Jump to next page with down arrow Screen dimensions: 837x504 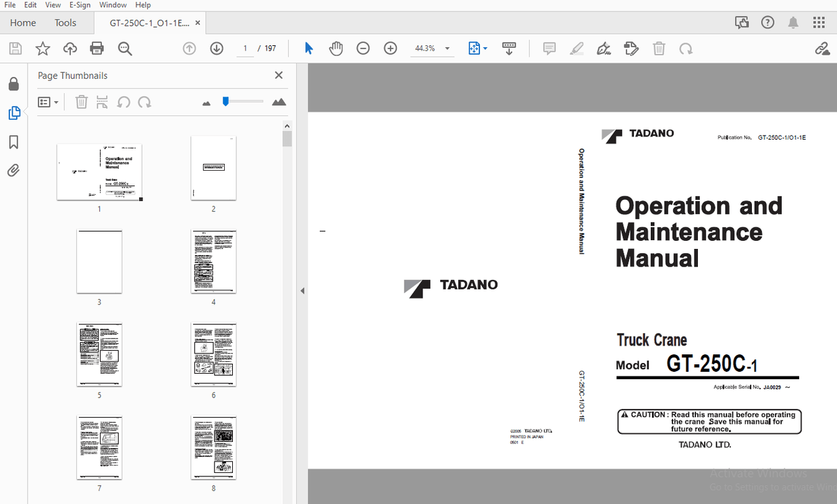click(x=216, y=48)
